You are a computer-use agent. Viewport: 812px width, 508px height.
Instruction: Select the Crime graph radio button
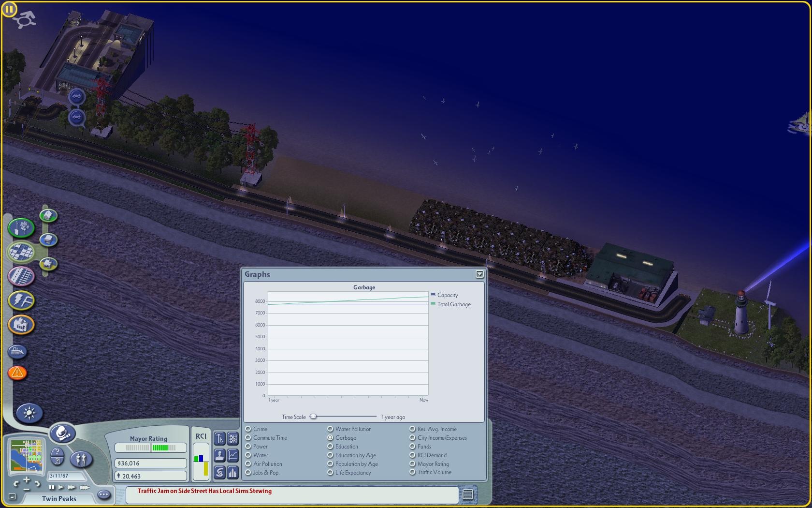pyautogui.click(x=248, y=429)
